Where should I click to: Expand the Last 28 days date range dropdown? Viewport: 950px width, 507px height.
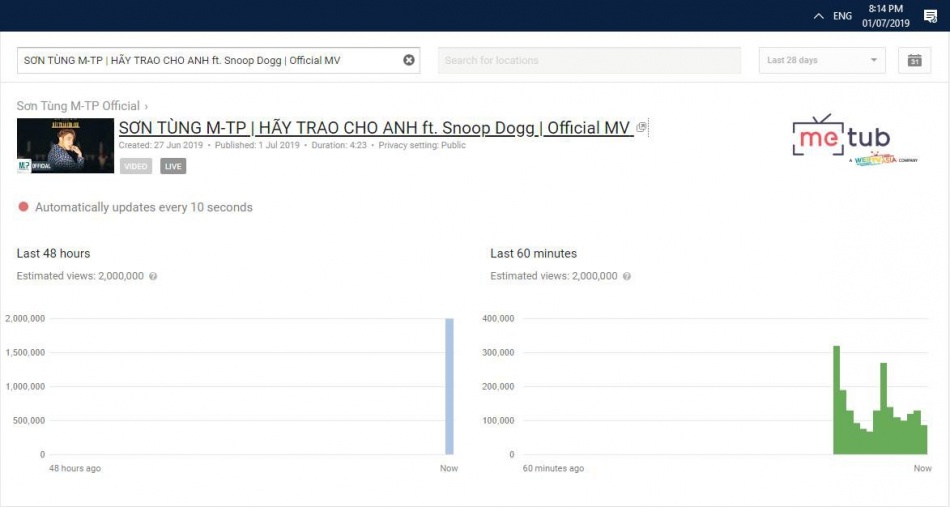coord(822,61)
